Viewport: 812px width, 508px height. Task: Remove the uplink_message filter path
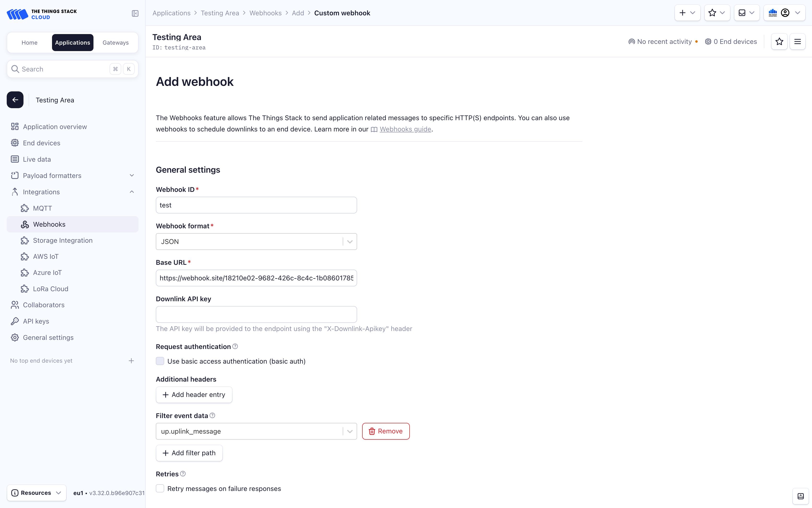tap(385, 431)
